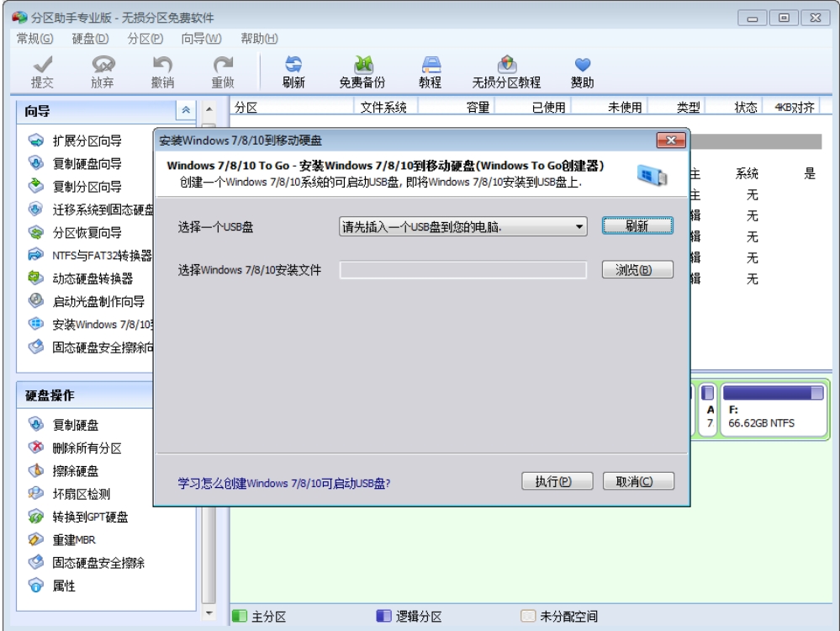Click the 撤销 (undo) toolbar icon
This screenshot has height=631, width=840.
(x=162, y=65)
